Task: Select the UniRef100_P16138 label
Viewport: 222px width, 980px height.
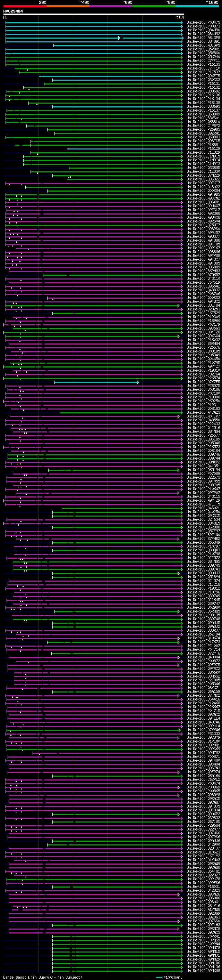Action: (x=203, y=103)
